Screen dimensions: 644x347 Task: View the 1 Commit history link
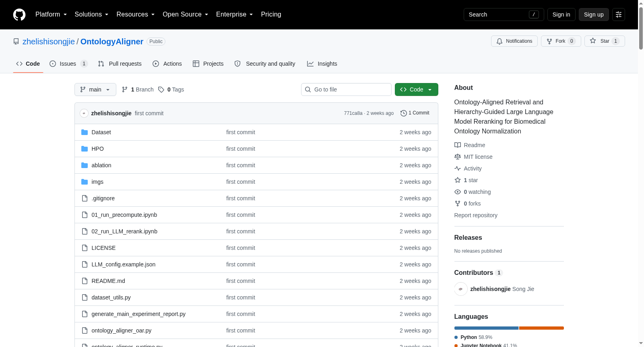(x=415, y=113)
